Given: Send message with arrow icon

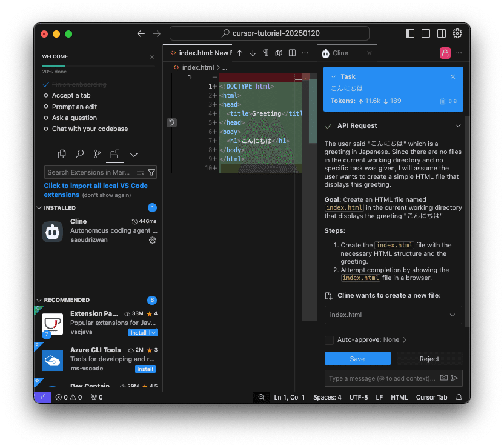Looking at the screenshot, I should 455,378.
